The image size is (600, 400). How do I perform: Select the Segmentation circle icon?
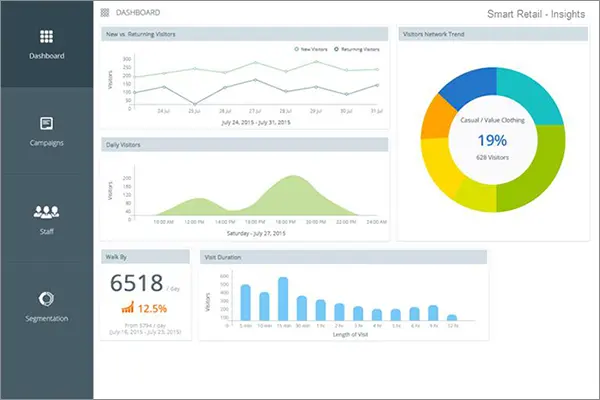pyautogui.click(x=46, y=298)
